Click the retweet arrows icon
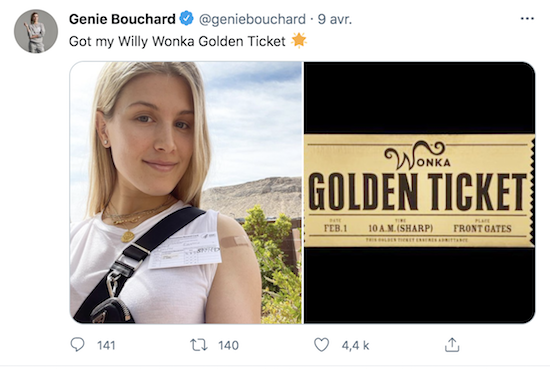 [199, 345]
